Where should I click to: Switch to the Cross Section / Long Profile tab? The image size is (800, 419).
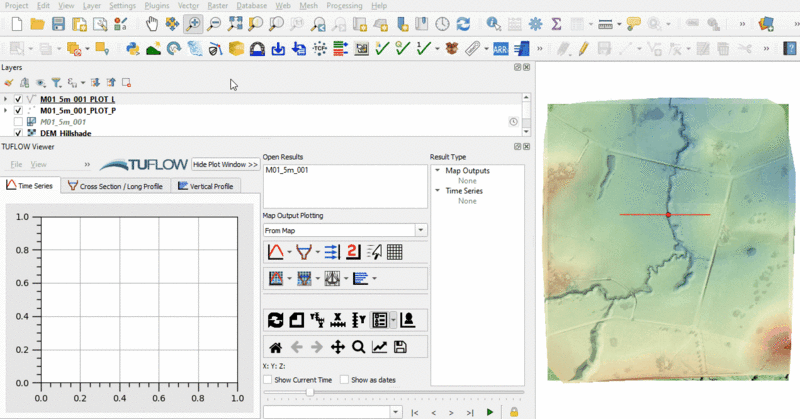[114, 186]
